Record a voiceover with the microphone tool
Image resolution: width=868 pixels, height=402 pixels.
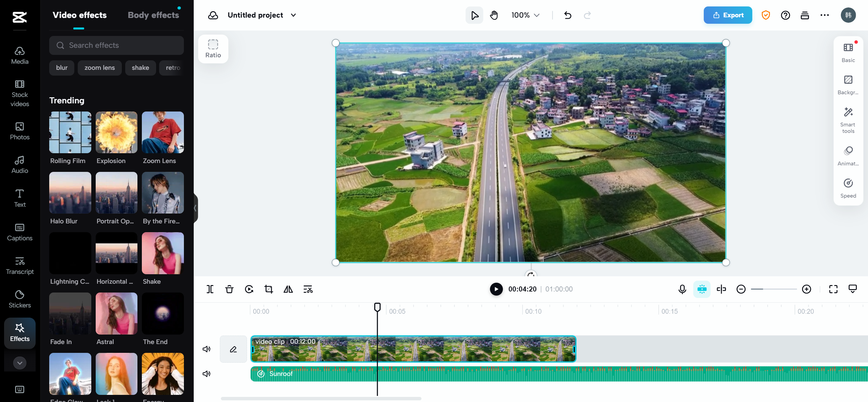682,289
